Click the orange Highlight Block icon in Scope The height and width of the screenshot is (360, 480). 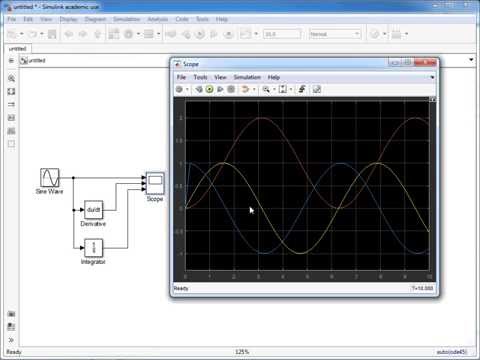coord(245,89)
